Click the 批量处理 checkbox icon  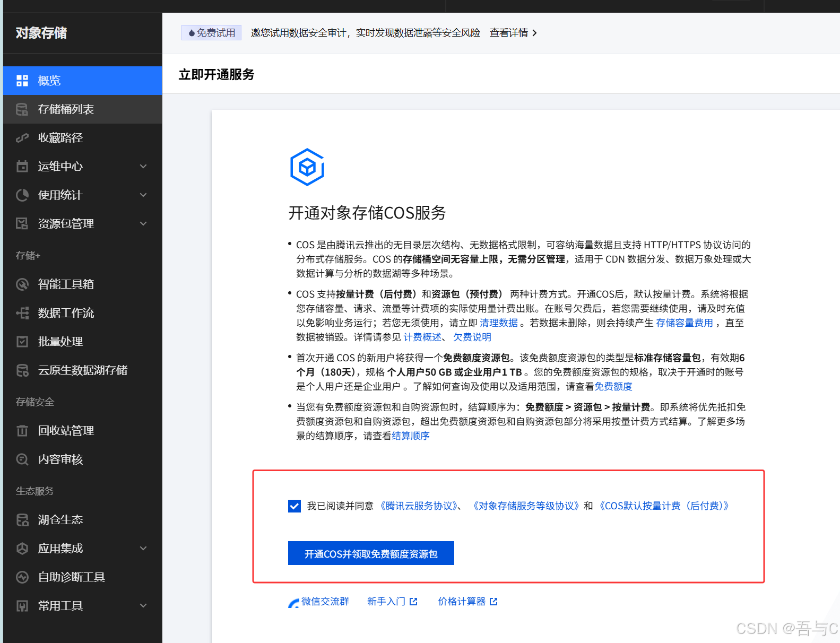[x=22, y=342]
